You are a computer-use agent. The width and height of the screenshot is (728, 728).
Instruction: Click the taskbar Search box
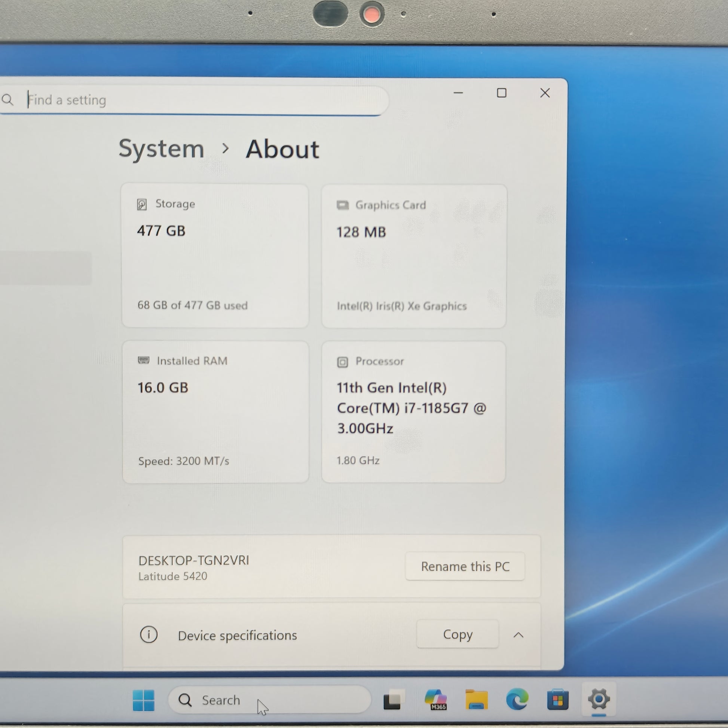pos(269,700)
